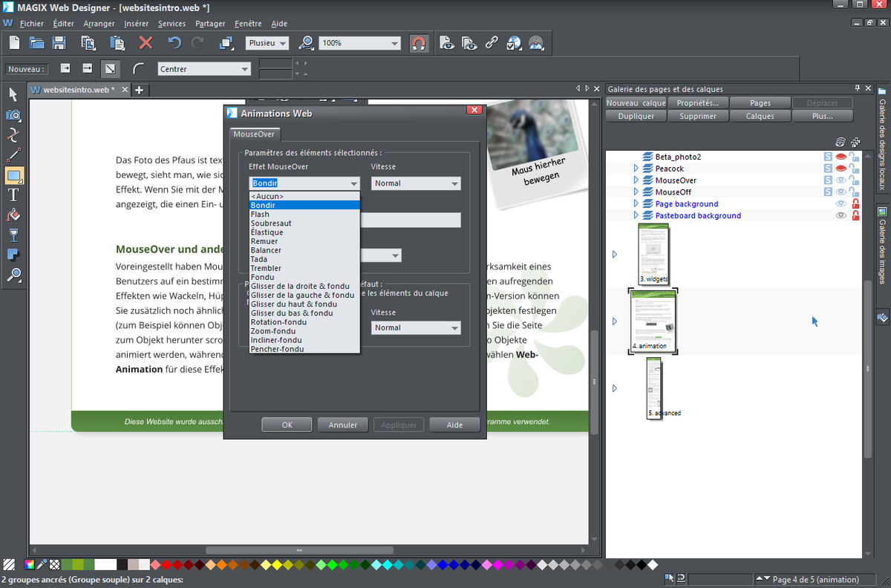Click OK in Animations Web dialog
This screenshot has height=588, width=891.
tap(287, 425)
